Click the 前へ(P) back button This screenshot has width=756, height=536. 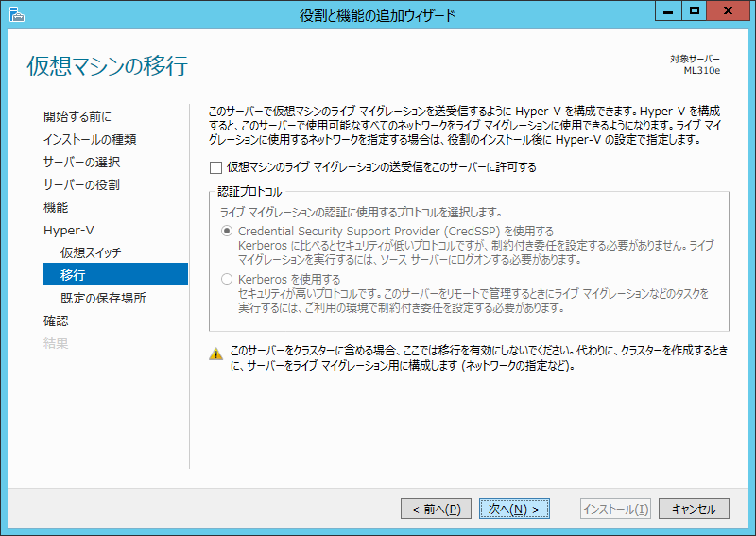tap(435, 509)
